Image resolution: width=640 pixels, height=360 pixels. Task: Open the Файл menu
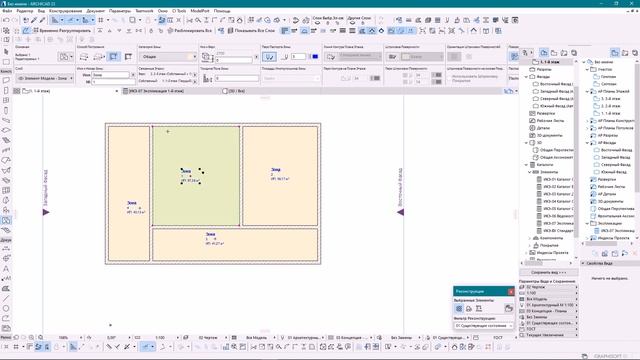click(x=7, y=11)
